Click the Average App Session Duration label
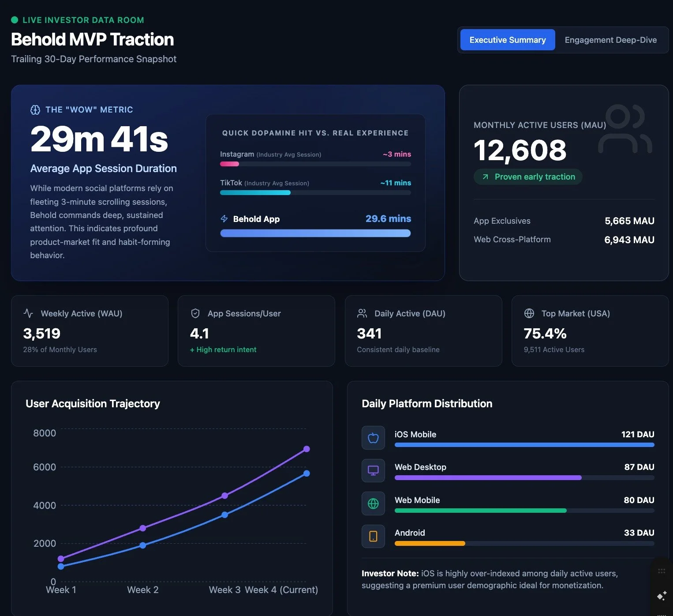 (103, 169)
